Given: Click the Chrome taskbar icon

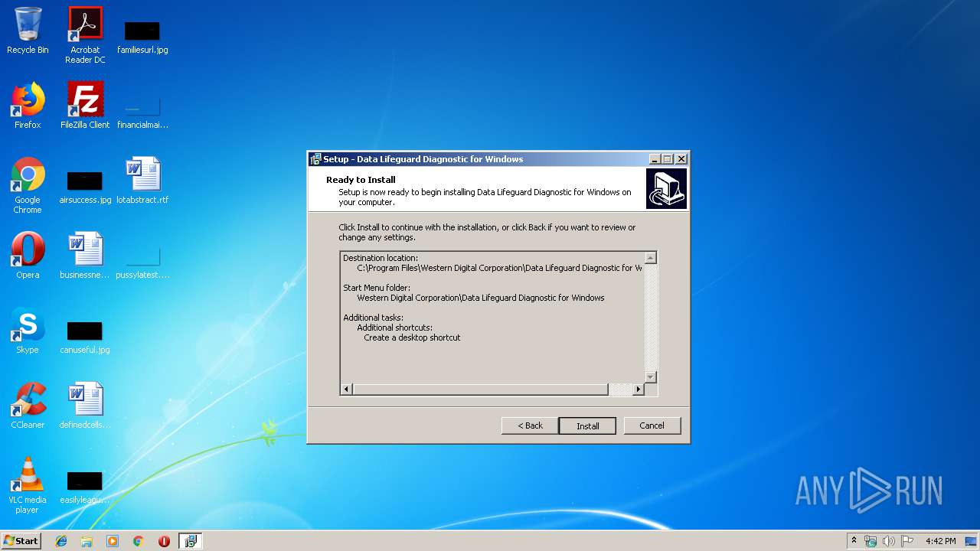Looking at the screenshot, I should 139,541.
